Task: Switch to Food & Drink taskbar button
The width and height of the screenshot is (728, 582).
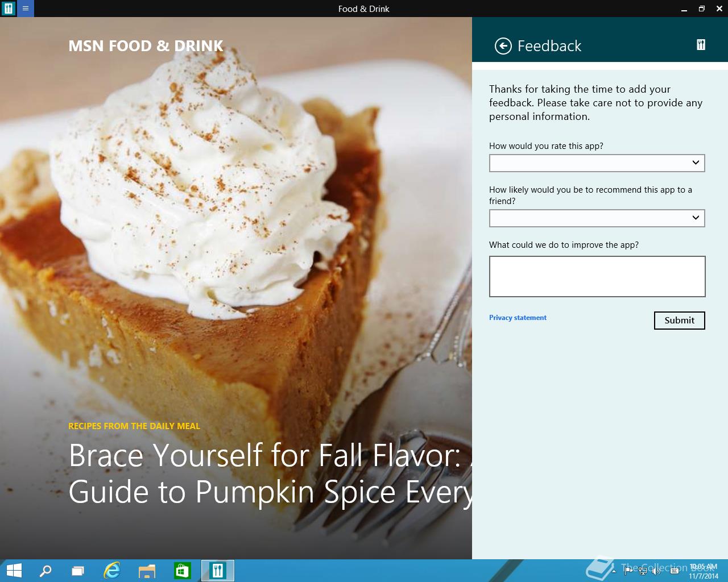Action: 218,571
